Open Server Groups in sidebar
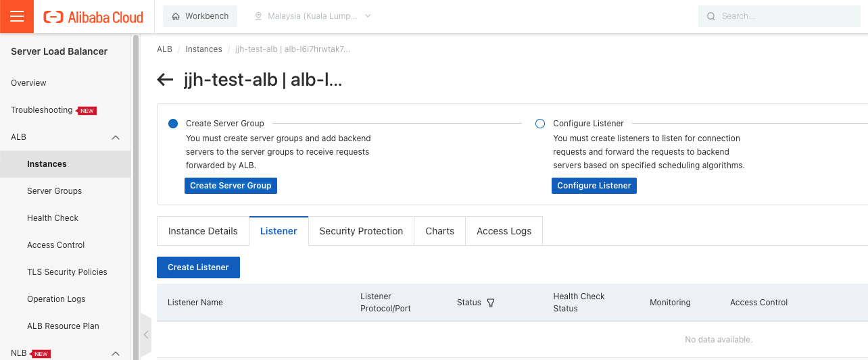The width and height of the screenshot is (868, 360). point(54,191)
